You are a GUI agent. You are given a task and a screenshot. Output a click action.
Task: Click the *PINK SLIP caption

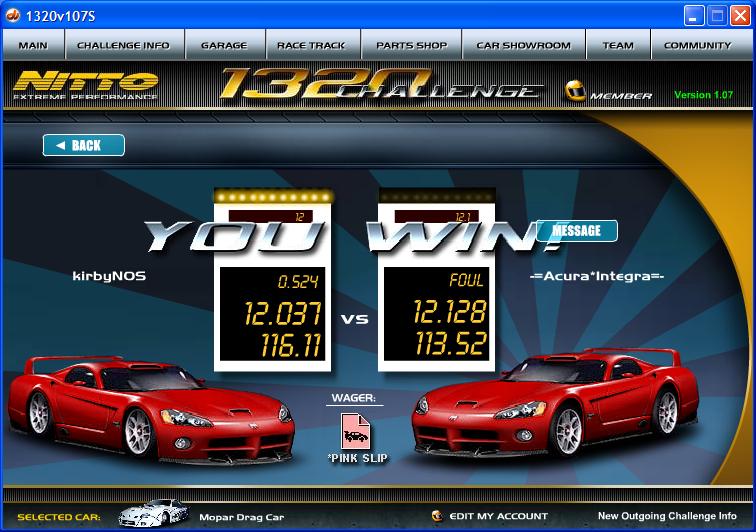coord(357,458)
